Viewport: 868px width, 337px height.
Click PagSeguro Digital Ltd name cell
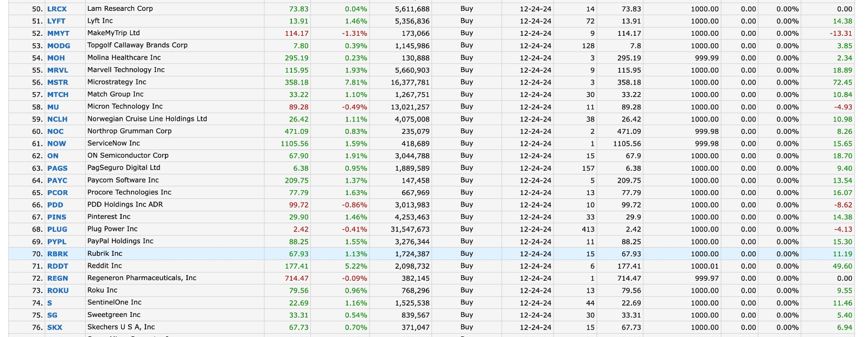pos(124,168)
